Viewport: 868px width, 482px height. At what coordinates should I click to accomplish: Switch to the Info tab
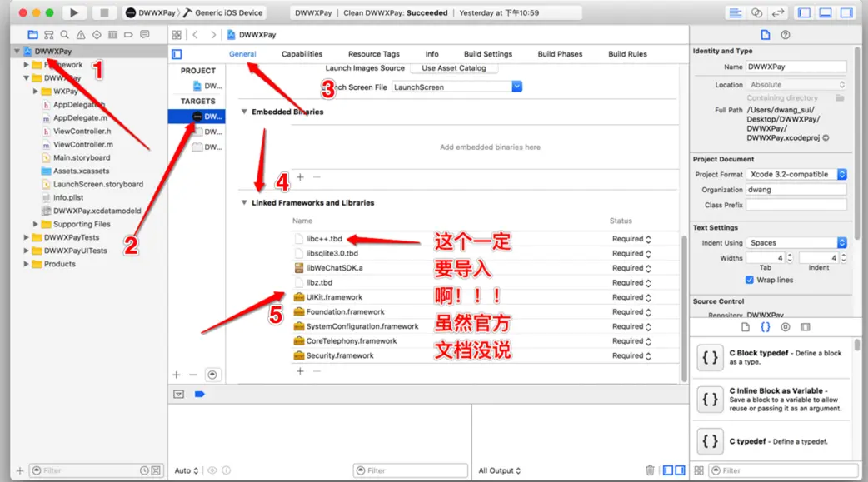click(x=432, y=54)
